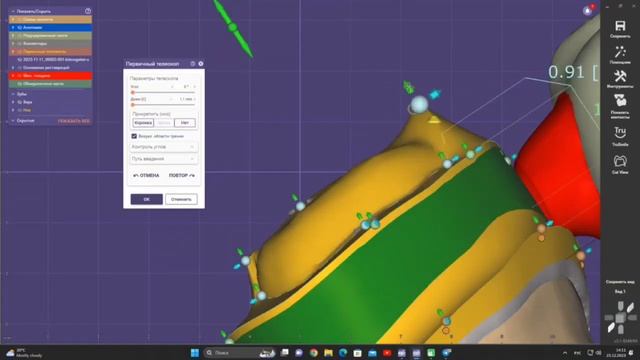
Task: Click the right face of the view cube
Action: pos(632,318)
